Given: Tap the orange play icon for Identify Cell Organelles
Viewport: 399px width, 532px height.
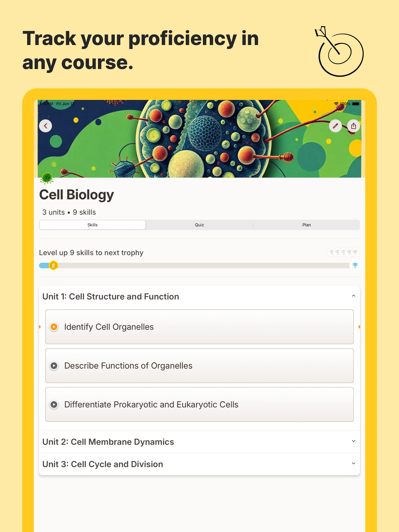Looking at the screenshot, I should pos(54,327).
